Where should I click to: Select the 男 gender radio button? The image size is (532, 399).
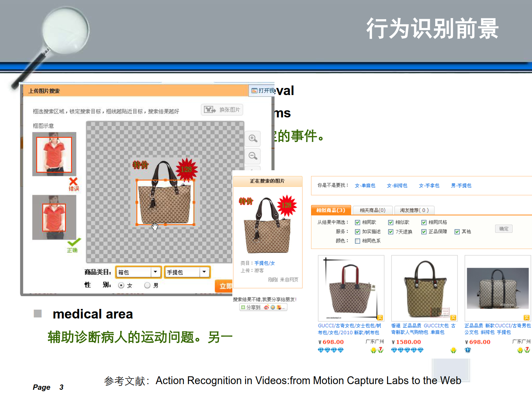(148, 285)
